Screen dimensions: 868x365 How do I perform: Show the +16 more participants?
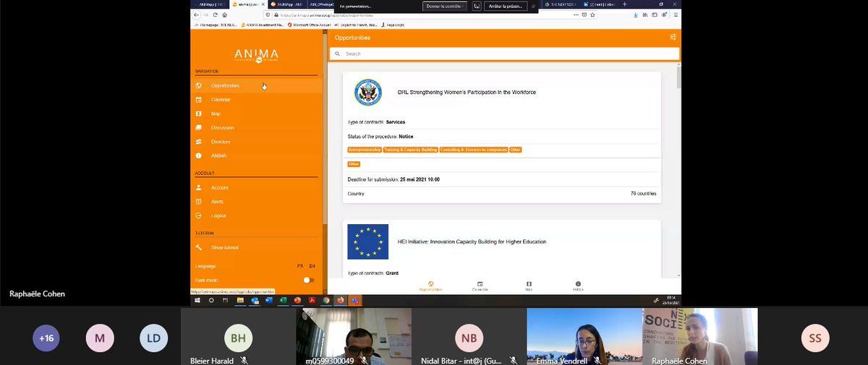pyautogui.click(x=46, y=338)
